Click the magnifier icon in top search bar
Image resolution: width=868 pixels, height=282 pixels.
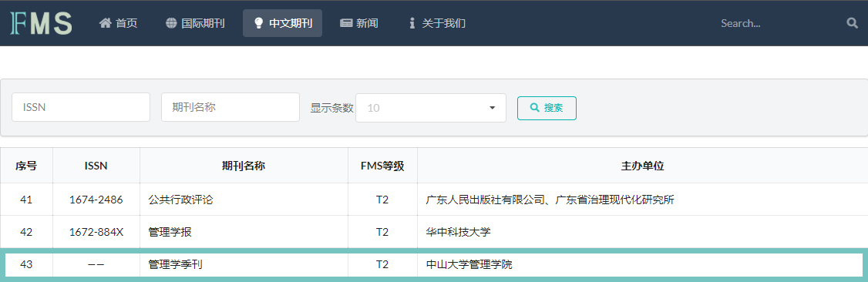click(852, 23)
